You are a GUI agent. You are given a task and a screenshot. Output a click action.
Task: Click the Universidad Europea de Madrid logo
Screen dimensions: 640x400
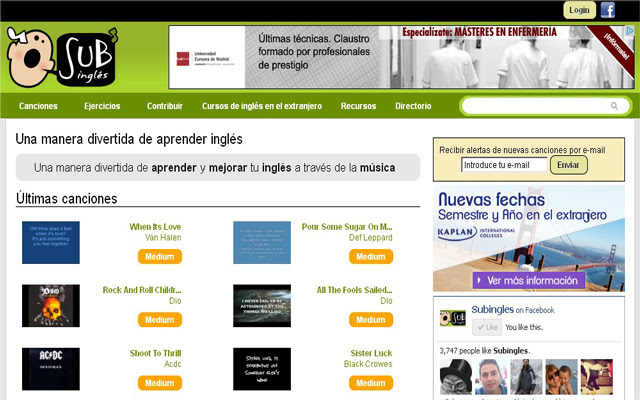pos(205,59)
